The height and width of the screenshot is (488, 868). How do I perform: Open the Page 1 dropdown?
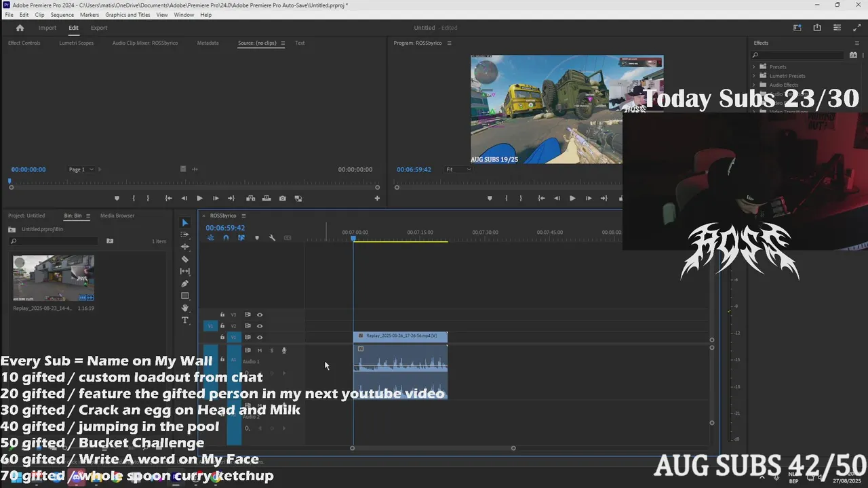(x=81, y=169)
